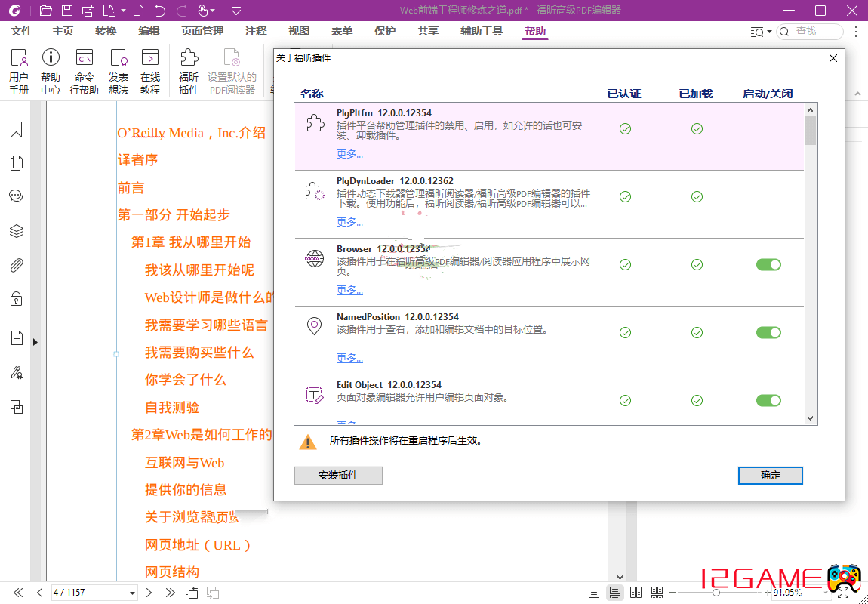Open the Layers panel in sidebar

(17, 231)
